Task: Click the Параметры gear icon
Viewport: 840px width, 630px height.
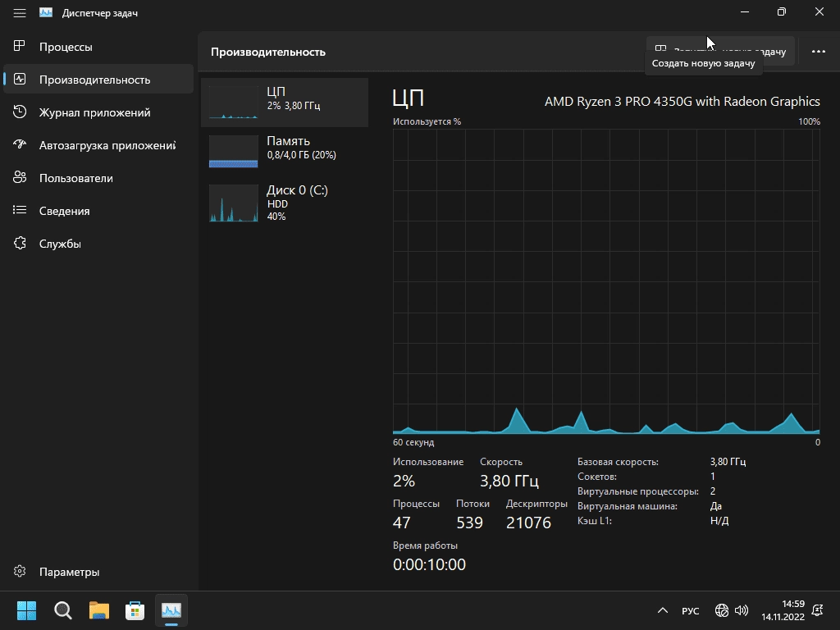Action: coord(20,571)
